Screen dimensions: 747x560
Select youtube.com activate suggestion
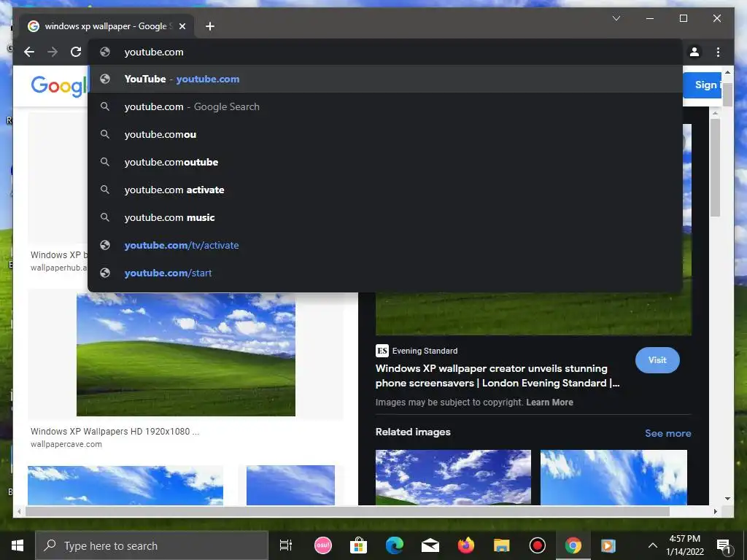pos(385,190)
